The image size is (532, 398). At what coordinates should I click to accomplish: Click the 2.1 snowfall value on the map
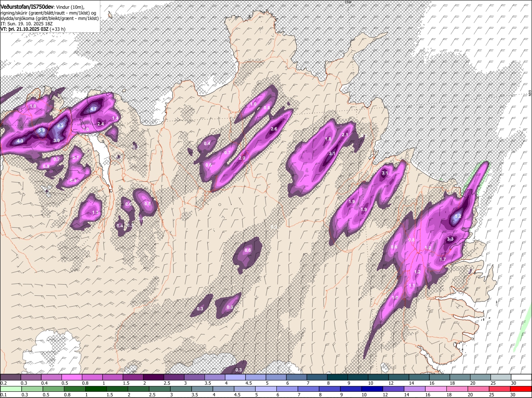pyautogui.click(x=345, y=135)
